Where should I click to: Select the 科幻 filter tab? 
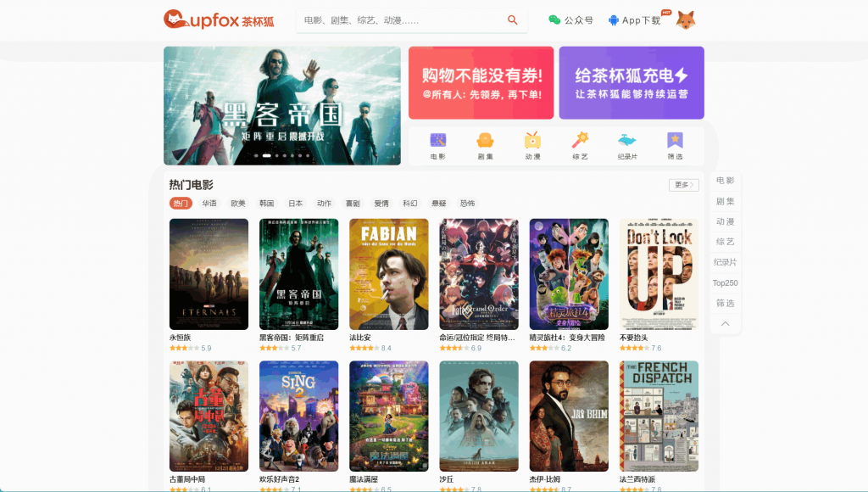point(410,204)
